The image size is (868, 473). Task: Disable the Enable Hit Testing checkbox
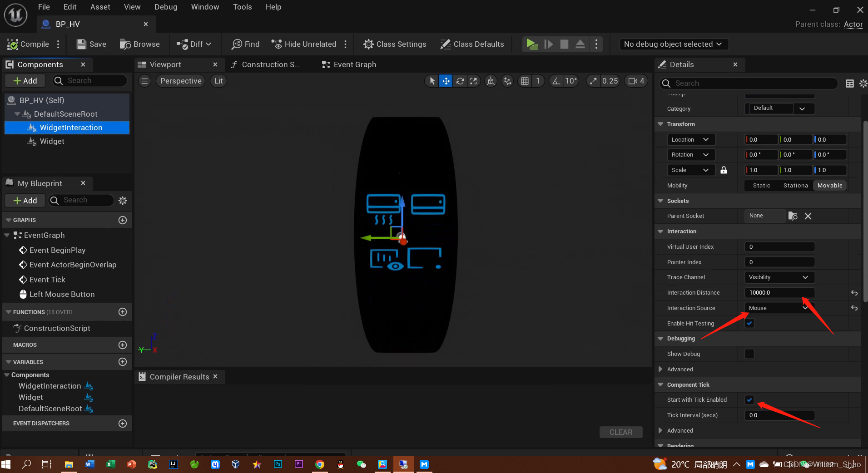[749, 323]
